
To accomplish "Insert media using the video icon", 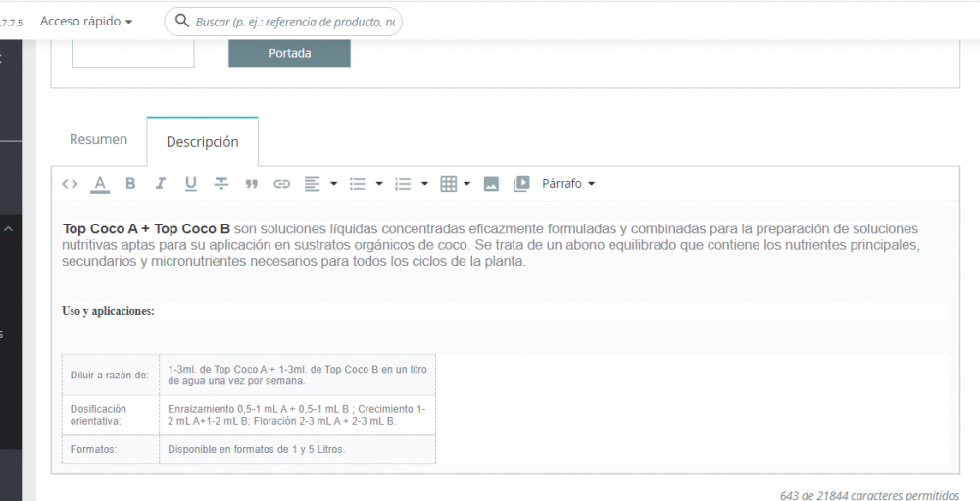I will [x=521, y=184].
